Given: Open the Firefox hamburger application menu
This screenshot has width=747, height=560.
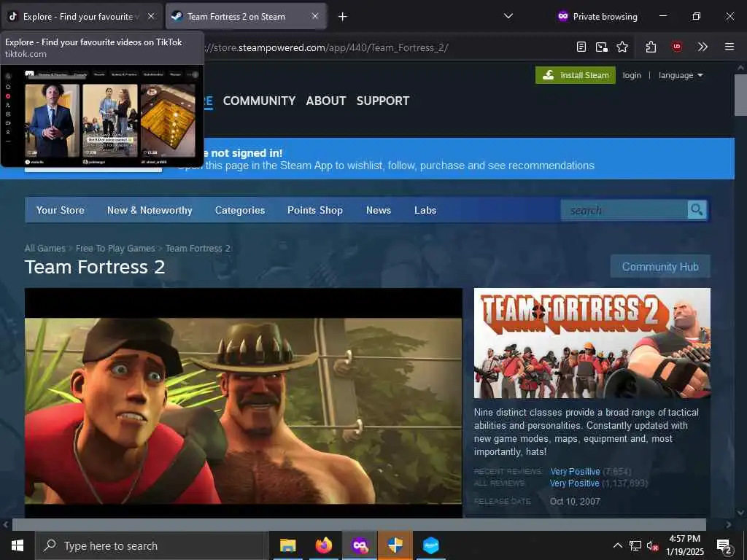Looking at the screenshot, I should pyautogui.click(x=729, y=47).
